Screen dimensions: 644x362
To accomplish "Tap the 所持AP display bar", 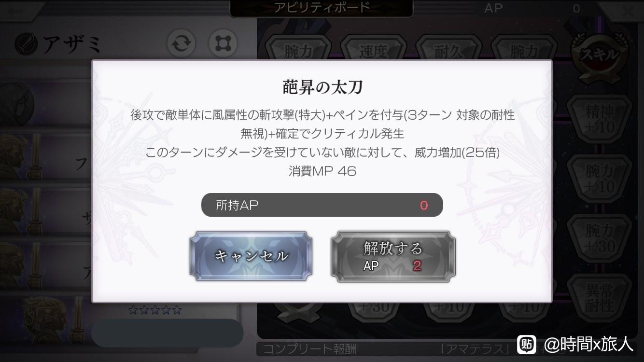I will tap(322, 205).
